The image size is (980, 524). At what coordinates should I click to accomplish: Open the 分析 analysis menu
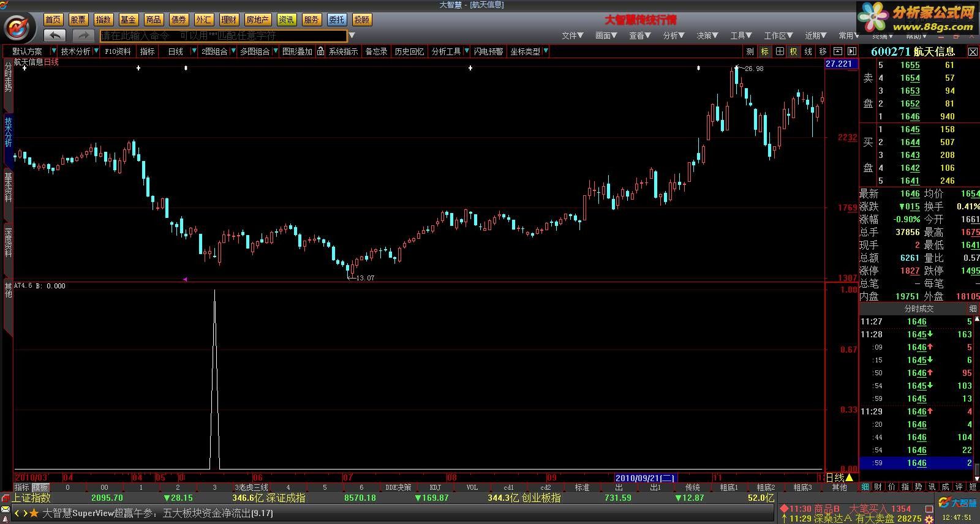(673, 36)
